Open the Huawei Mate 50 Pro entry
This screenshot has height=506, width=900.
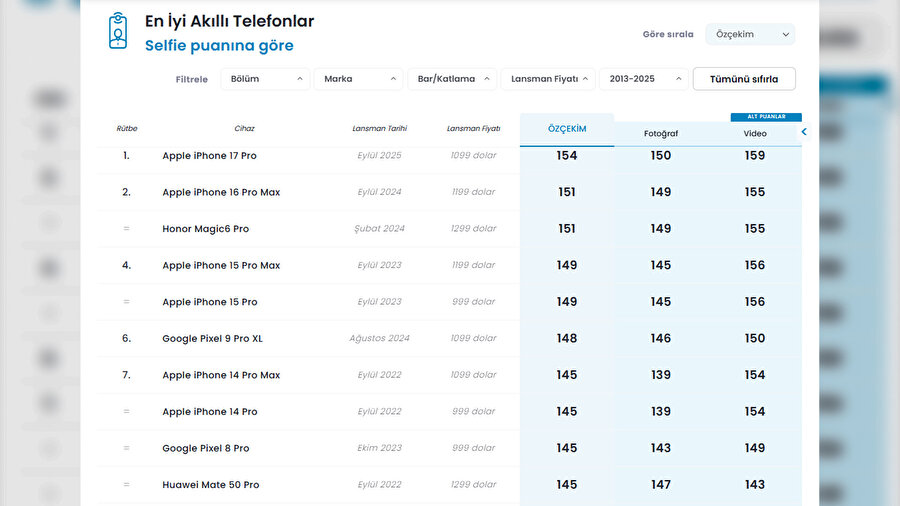point(210,485)
